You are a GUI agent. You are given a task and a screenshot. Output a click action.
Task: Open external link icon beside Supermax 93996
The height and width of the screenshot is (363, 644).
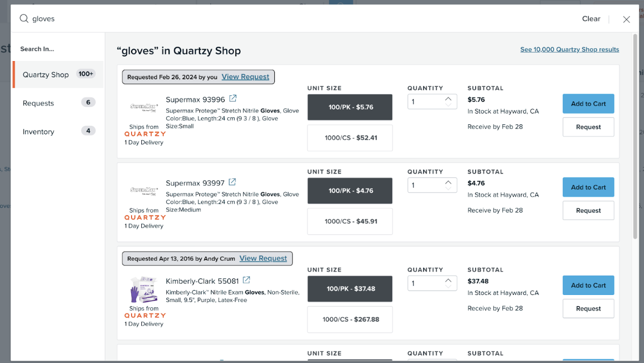coord(233,99)
